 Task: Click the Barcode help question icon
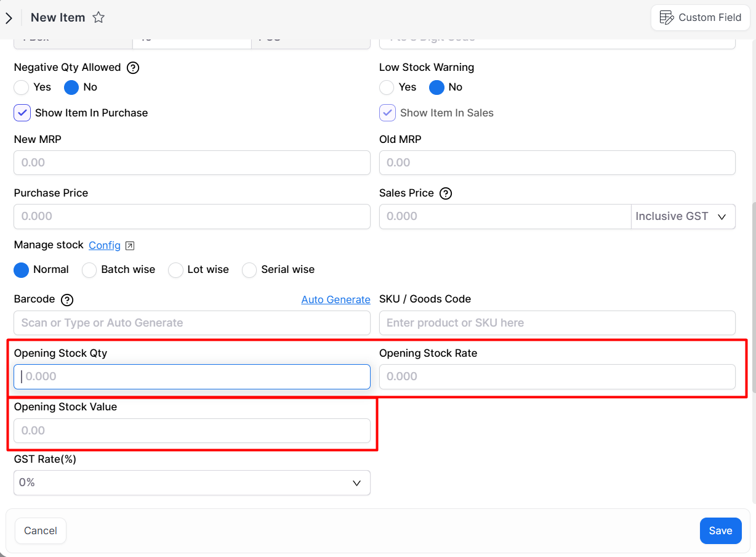pyautogui.click(x=67, y=300)
